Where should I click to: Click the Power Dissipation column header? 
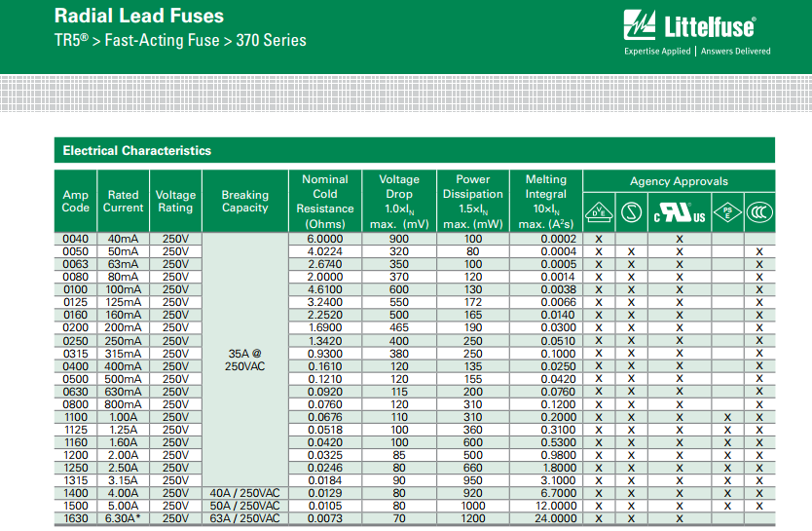473,202
